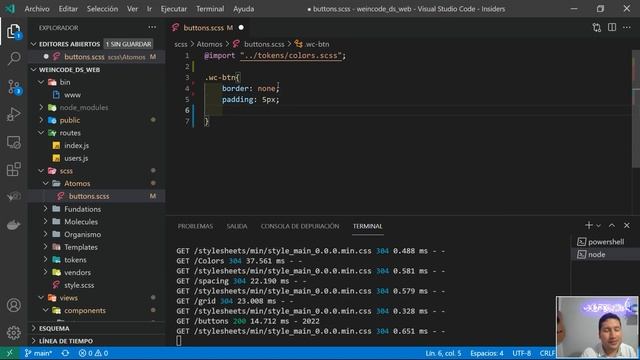Expand the public folder
The image size is (640, 360).
tap(41, 120)
